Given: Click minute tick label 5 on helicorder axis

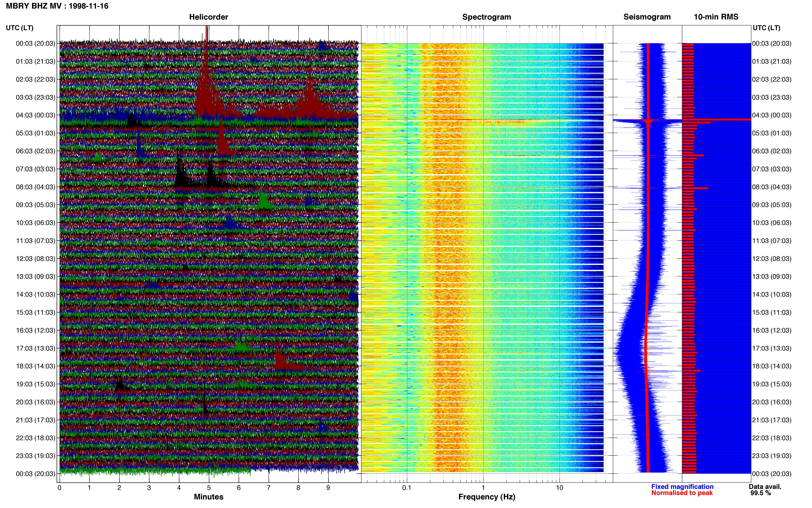Looking at the screenshot, I should pyautogui.click(x=209, y=488).
